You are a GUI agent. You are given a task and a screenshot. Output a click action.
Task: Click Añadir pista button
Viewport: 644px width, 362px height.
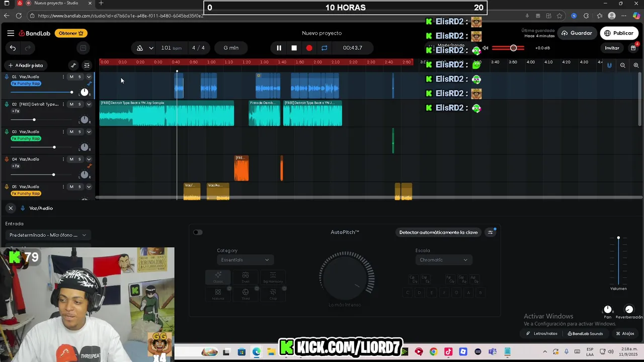pyautogui.click(x=26, y=65)
